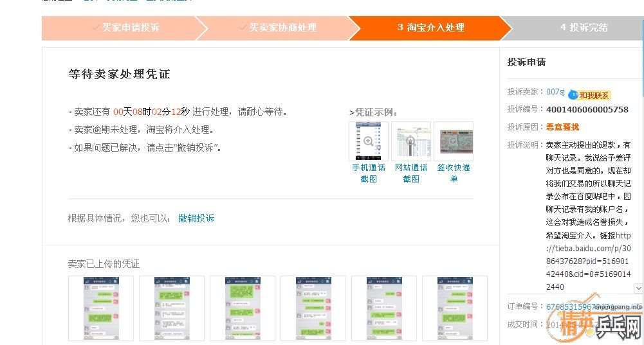Select the 3 淘宝介入处理 step tab
Image resolution: width=644 pixels, height=345 pixels.
pos(431,28)
